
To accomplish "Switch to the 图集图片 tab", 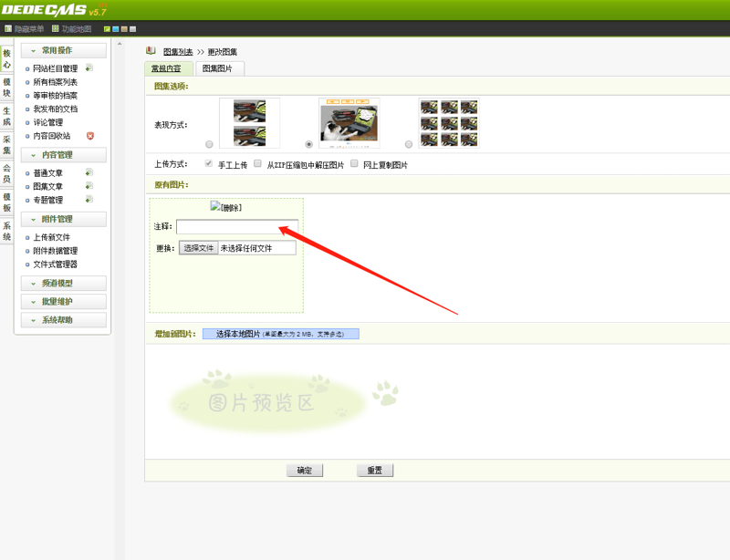I will pos(217,68).
